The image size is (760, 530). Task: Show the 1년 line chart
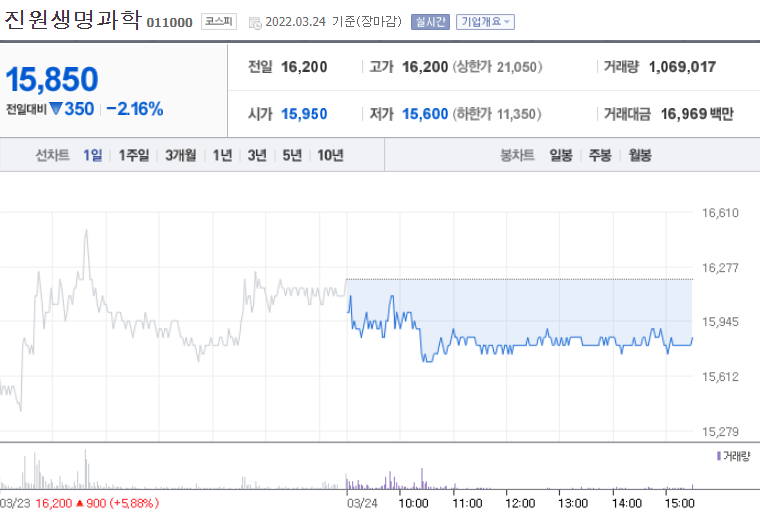(222, 155)
